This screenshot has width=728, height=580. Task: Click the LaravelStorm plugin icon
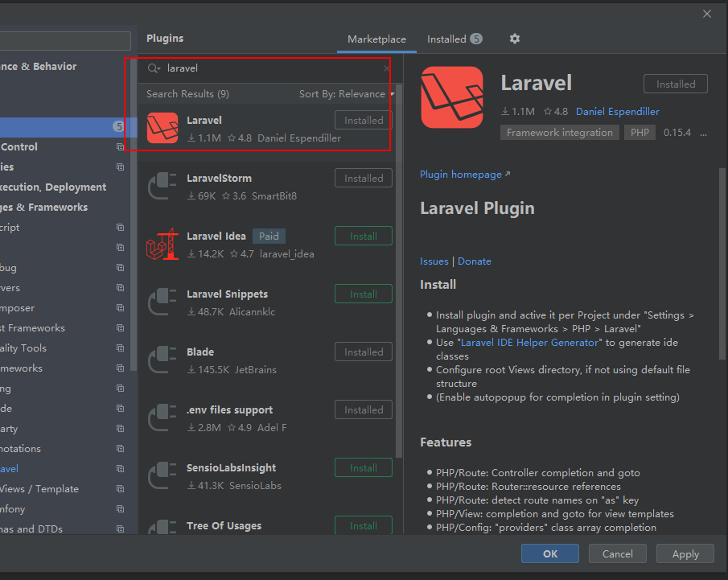pyautogui.click(x=162, y=187)
